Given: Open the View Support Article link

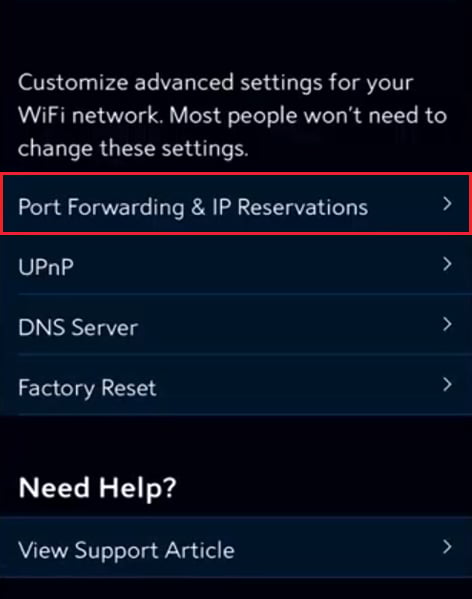Looking at the screenshot, I should point(236,547).
